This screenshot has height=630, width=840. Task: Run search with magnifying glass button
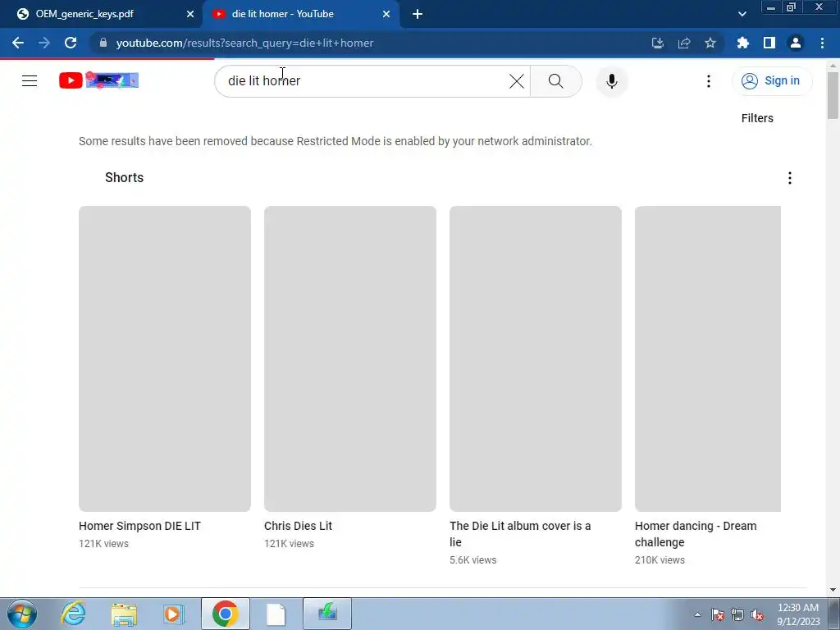(x=555, y=81)
